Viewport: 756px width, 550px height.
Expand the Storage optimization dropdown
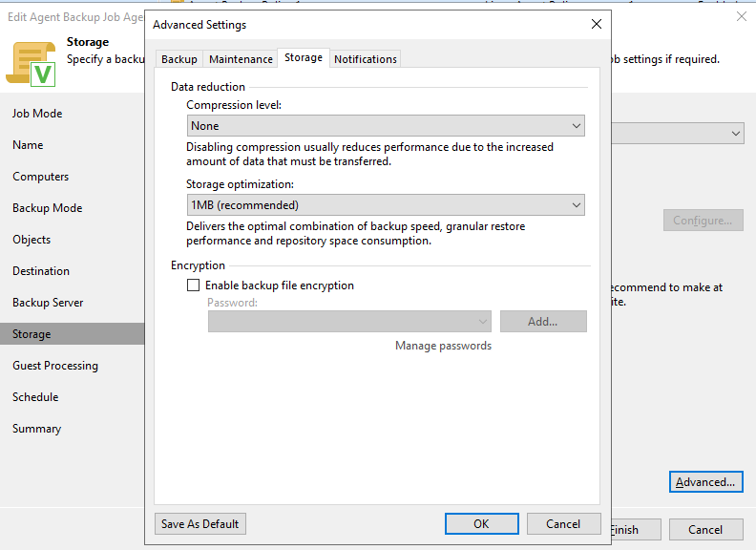pos(386,205)
